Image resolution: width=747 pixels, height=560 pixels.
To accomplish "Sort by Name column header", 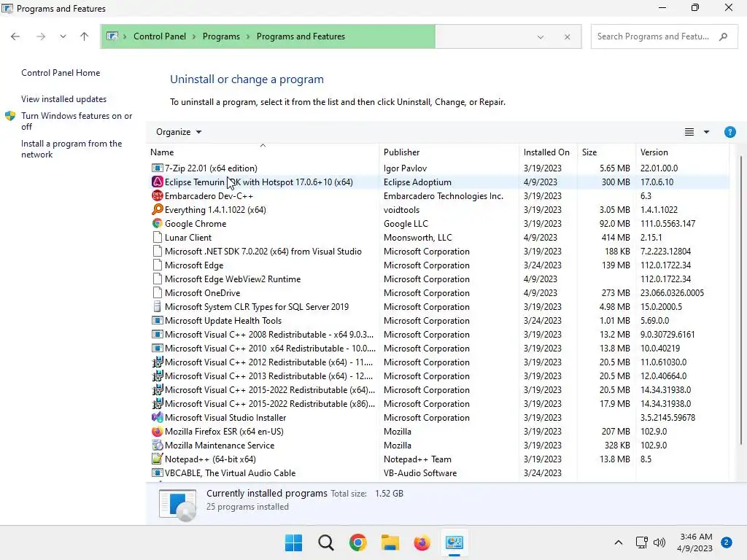I will coord(263,152).
